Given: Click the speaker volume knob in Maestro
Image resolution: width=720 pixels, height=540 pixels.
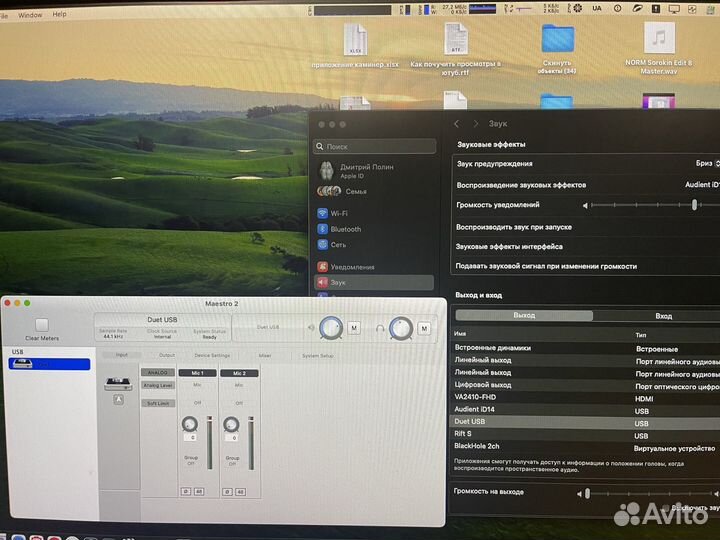Looking at the screenshot, I should 331,328.
